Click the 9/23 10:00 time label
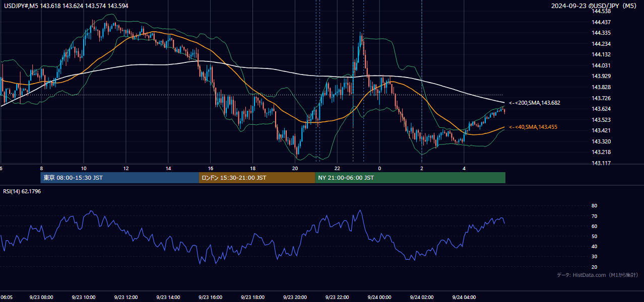The height and width of the screenshot is (302, 644). (84, 297)
